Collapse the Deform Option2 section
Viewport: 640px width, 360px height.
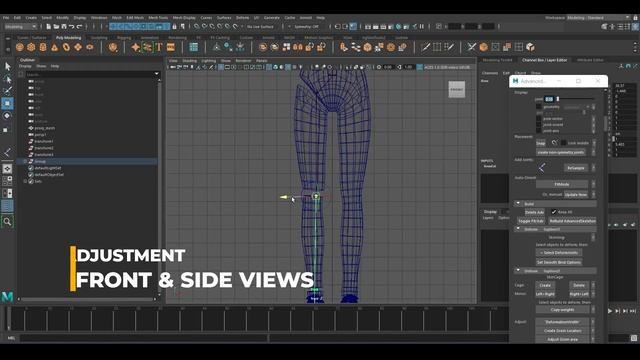point(518,271)
